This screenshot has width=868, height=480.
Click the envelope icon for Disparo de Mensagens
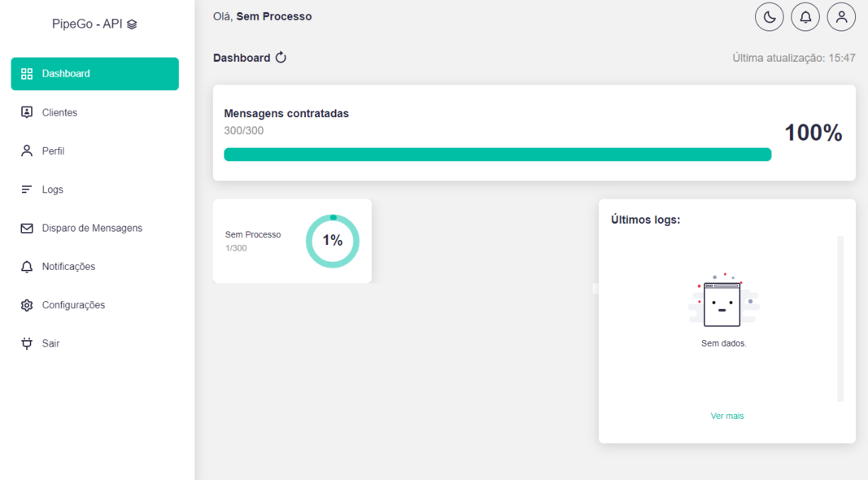(27, 228)
